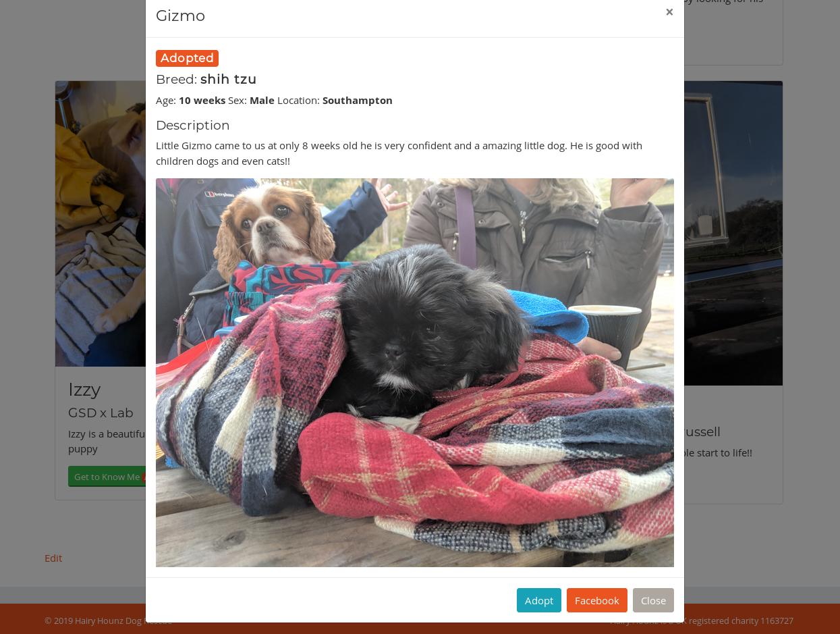Click the 10 weeks age value
This screenshot has height=634, width=840.
pyautogui.click(x=202, y=100)
